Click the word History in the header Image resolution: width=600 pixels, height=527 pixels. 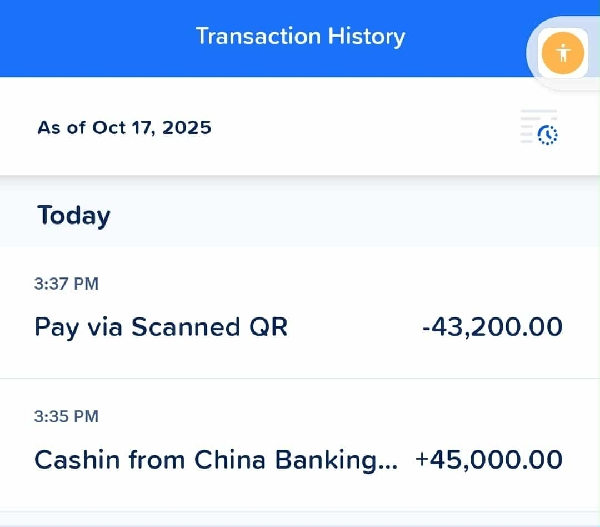point(366,37)
